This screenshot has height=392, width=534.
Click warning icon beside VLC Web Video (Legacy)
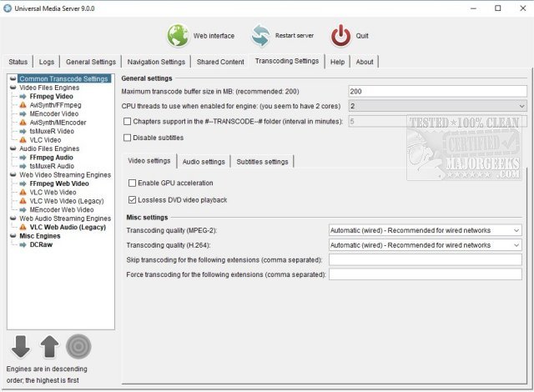pyautogui.click(x=23, y=201)
